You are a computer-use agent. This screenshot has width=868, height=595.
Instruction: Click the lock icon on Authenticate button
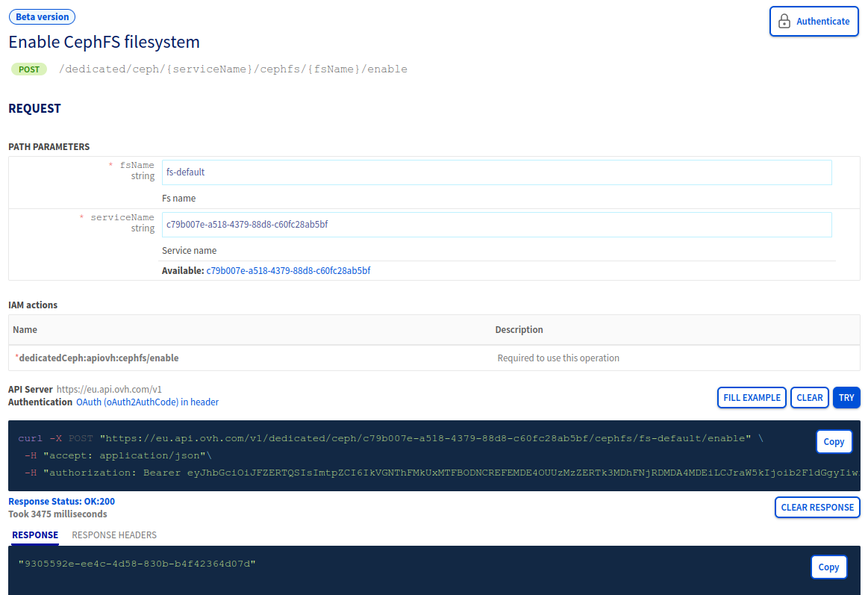click(x=784, y=21)
